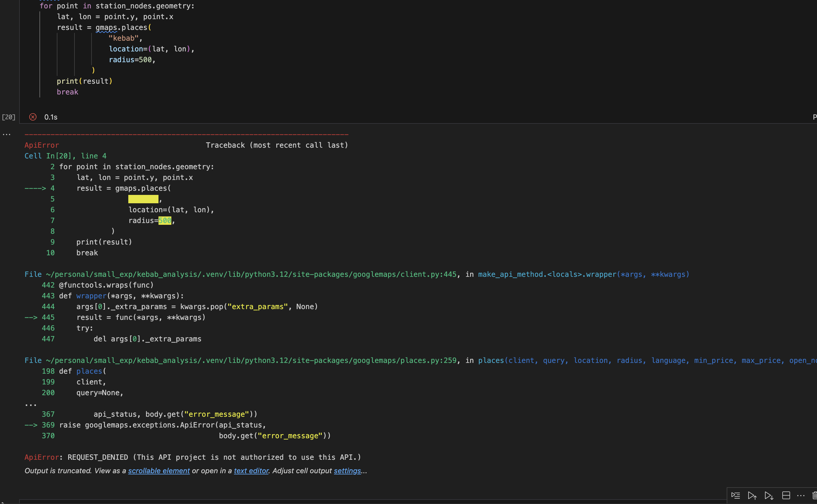Viewport: 817px width, 504px height.
Task: Run this cell and below with the downward-arrow play icon
Action: pos(769,495)
